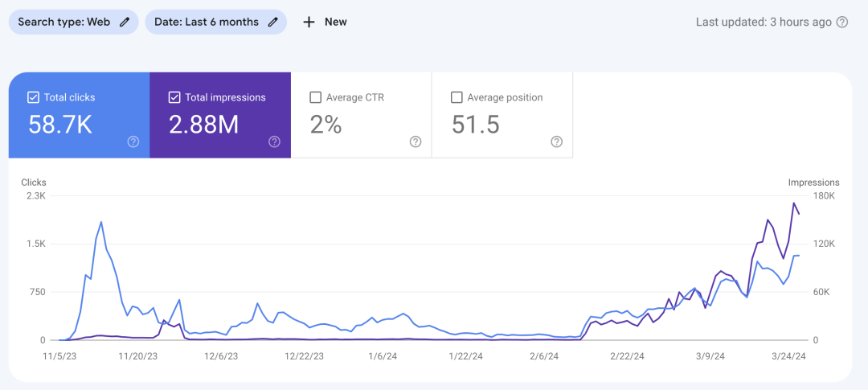Click the New filter button
This screenshot has width=868, height=390.
(325, 23)
